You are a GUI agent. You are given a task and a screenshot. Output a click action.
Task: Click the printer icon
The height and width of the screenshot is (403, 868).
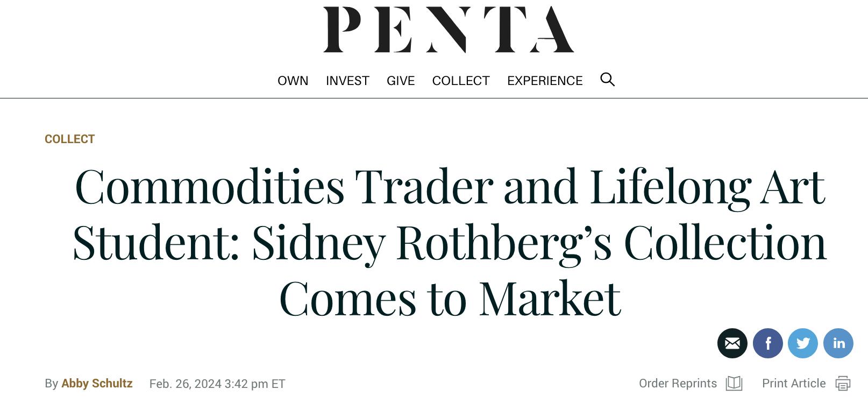point(843,383)
